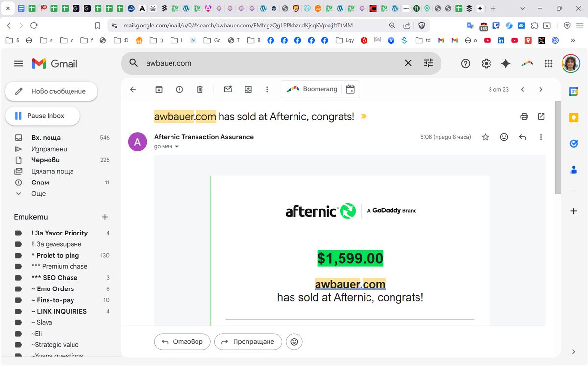Clear the search query with the X
The width and height of the screenshot is (588, 366).
(408, 63)
